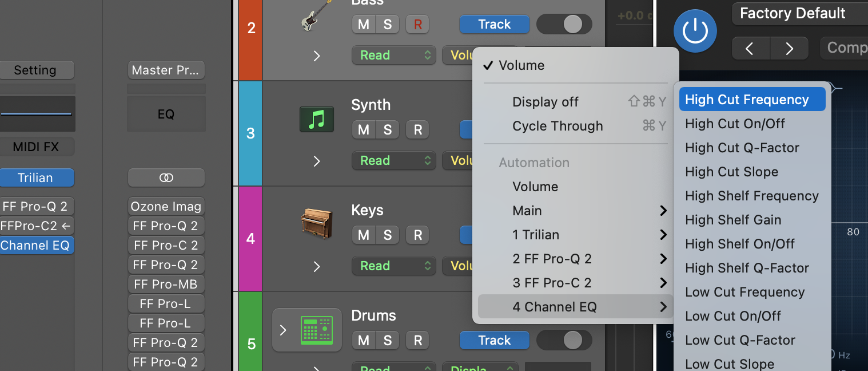
Task: Solo the Keys track
Action: pos(388,235)
